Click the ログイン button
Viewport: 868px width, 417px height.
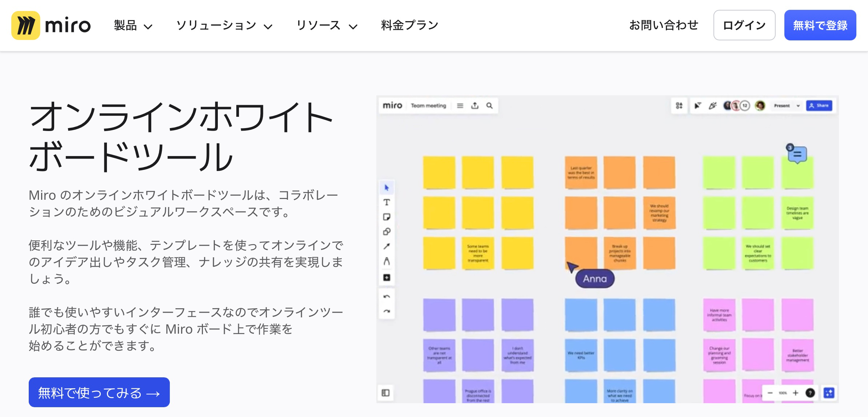[744, 25]
